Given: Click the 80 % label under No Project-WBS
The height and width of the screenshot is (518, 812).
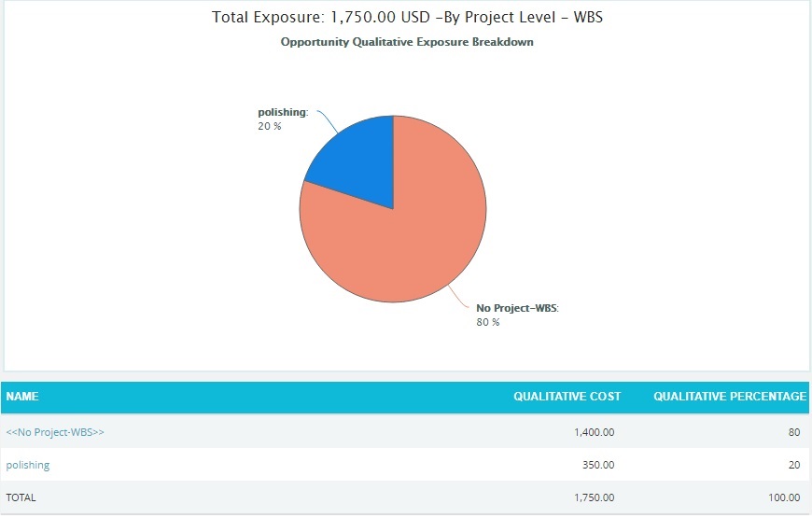Looking at the screenshot, I should (488, 322).
